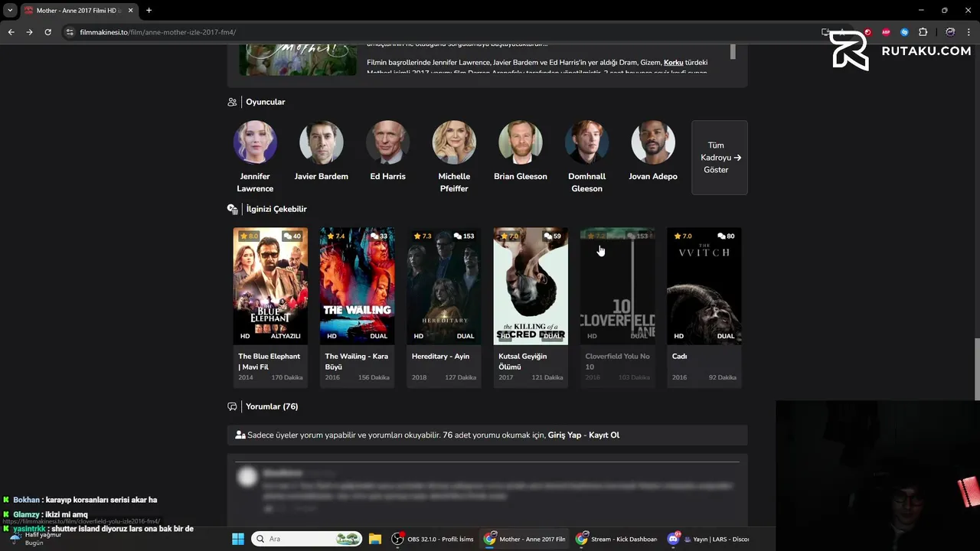Open Jovan Adepo cast portrait

pos(653,142)
